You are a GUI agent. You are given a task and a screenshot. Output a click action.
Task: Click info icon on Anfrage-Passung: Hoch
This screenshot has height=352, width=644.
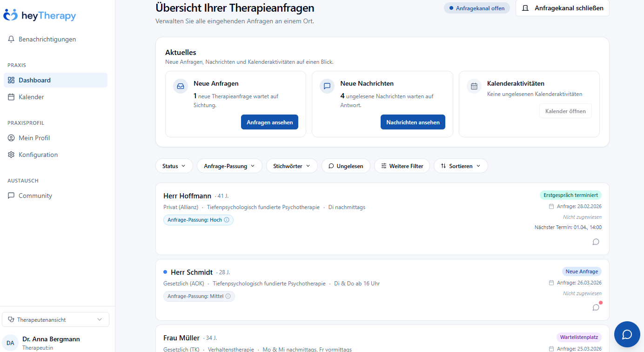click(x=227, y=220)
